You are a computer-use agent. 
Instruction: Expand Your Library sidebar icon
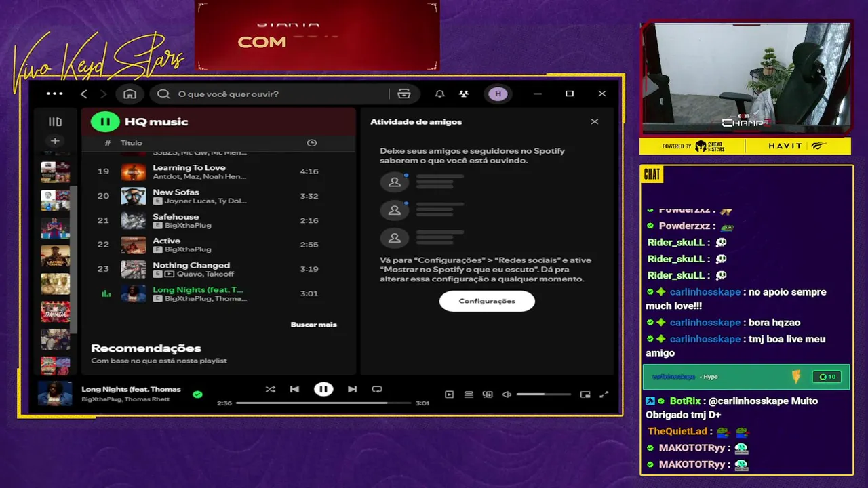(x=55, y=122)
